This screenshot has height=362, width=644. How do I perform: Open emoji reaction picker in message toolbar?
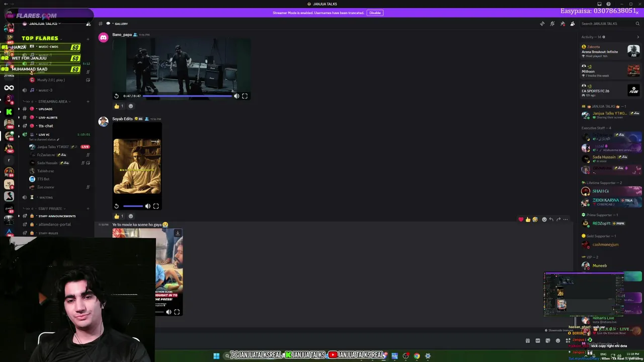tap(544, 220)
